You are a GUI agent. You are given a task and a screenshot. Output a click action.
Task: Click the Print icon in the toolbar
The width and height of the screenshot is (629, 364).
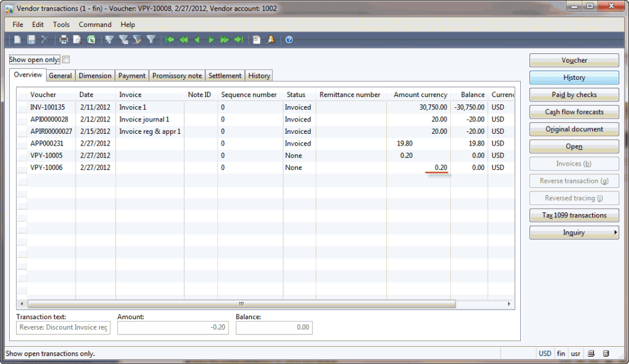(x=63, y=39)
